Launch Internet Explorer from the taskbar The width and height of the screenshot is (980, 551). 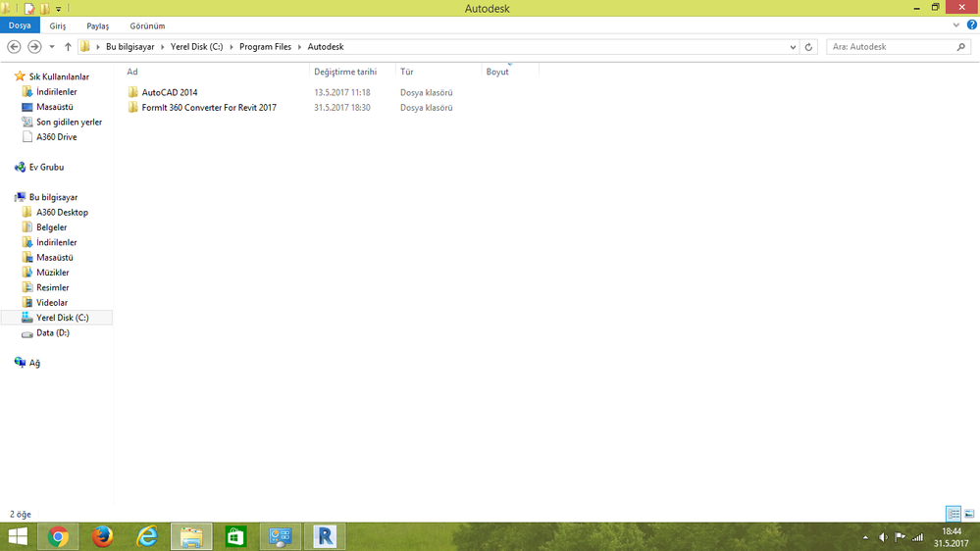point(147,536)
